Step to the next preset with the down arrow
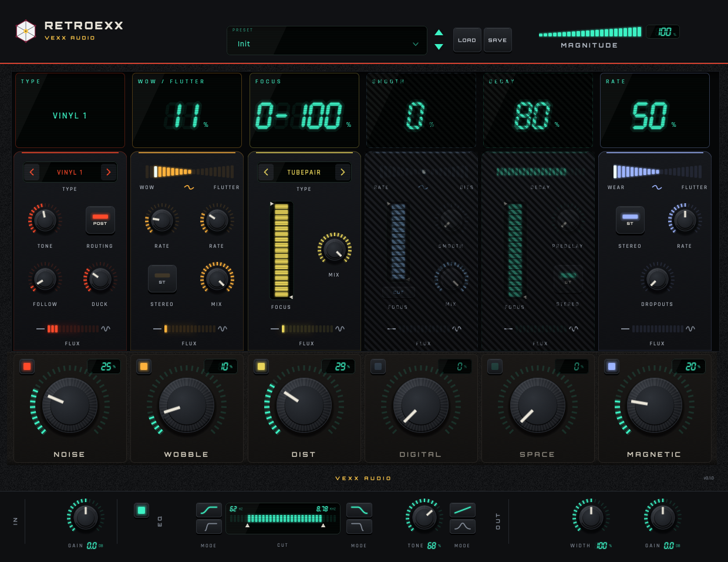 pos(439,46)
